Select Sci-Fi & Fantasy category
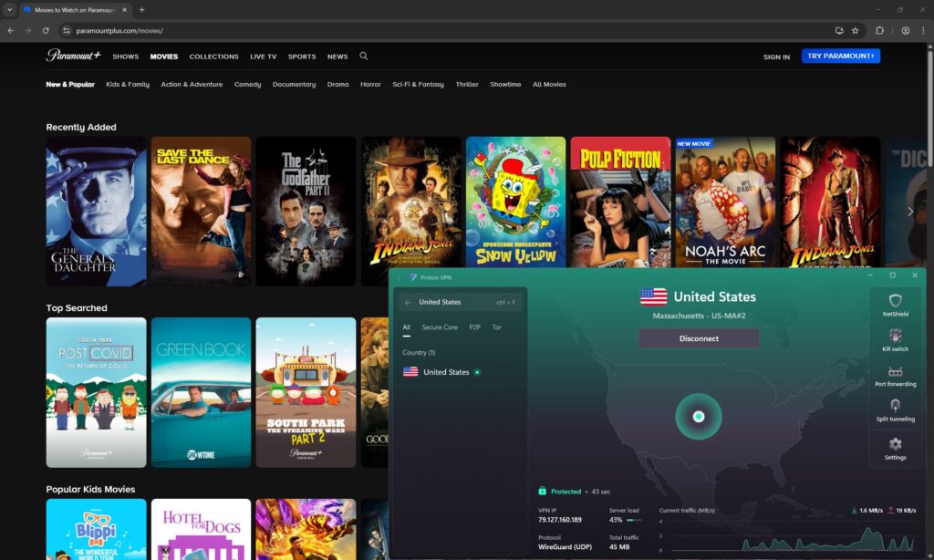 tap(418, 85)
